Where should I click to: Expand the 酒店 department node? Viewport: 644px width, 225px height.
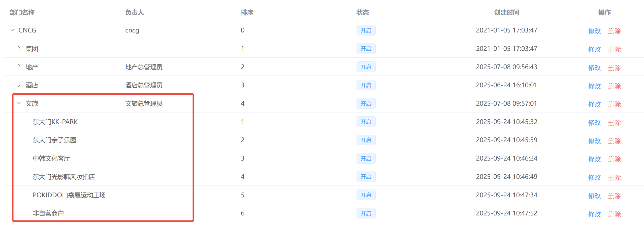[x=19, y=85]
